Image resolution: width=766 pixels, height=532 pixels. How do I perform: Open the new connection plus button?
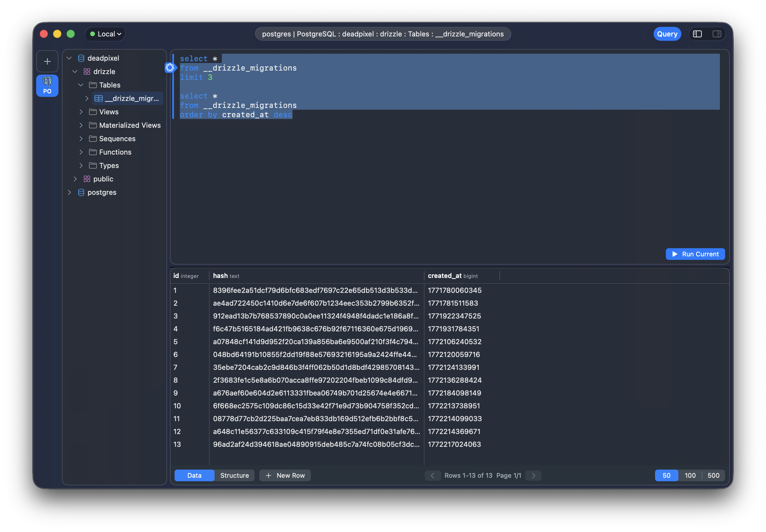pos(47,61)
